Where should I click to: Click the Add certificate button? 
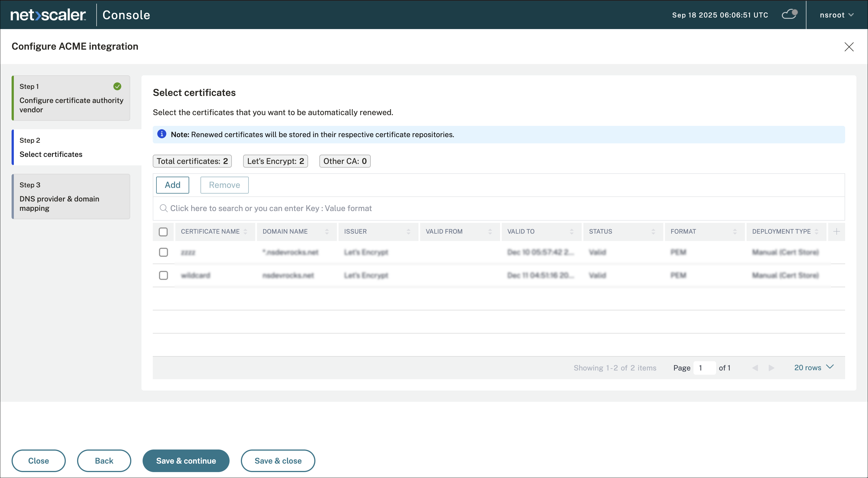tap(173, 185)
